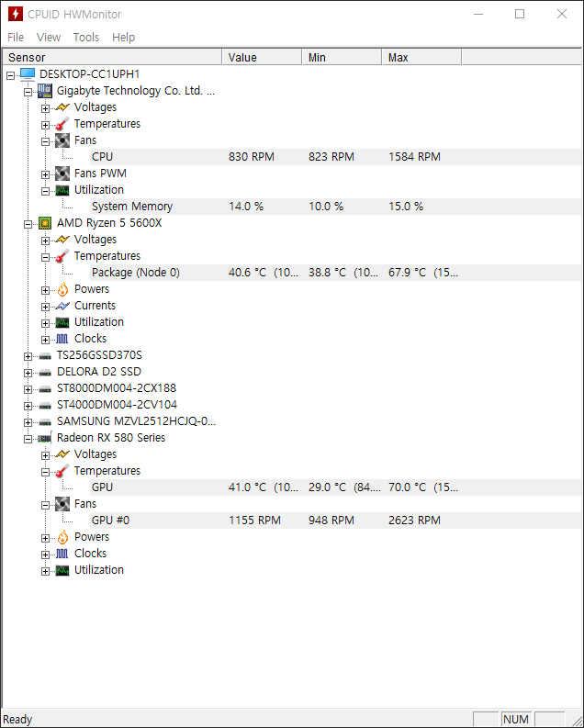
Task: Click the voltage icon under AMD Ryzen 5 5600X
Action: (62, 240)
